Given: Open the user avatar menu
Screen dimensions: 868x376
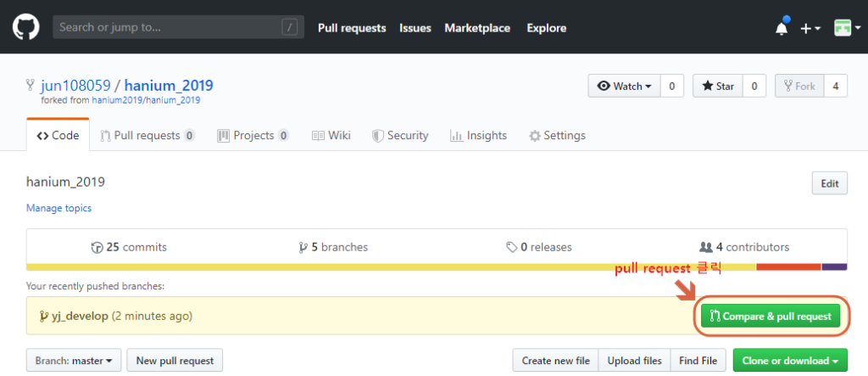Looking at the screenshot, I should pos(848,28).
